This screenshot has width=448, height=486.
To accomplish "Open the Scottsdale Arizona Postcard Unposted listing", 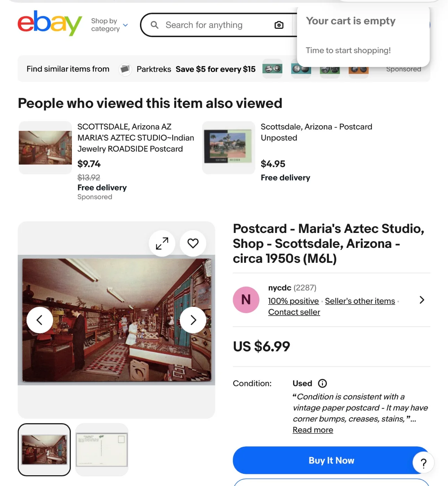I will pyautogui.click(x=316, y=132).
